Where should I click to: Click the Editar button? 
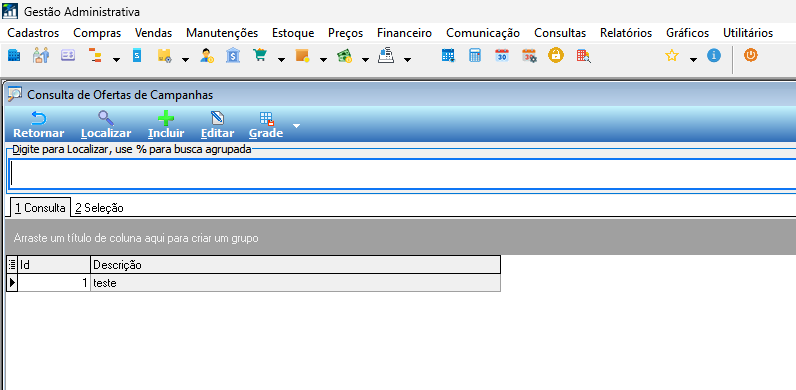pos(217,125)
